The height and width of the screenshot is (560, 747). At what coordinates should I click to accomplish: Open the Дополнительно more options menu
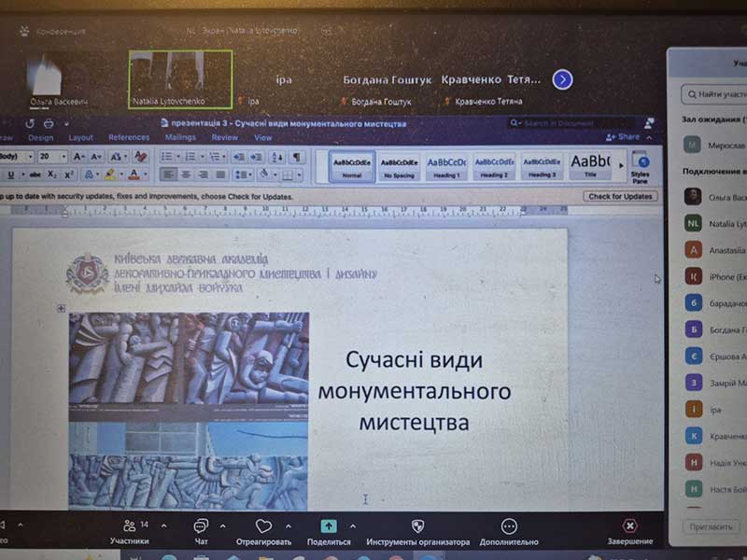pyautogui.click(x=509, y=527)
